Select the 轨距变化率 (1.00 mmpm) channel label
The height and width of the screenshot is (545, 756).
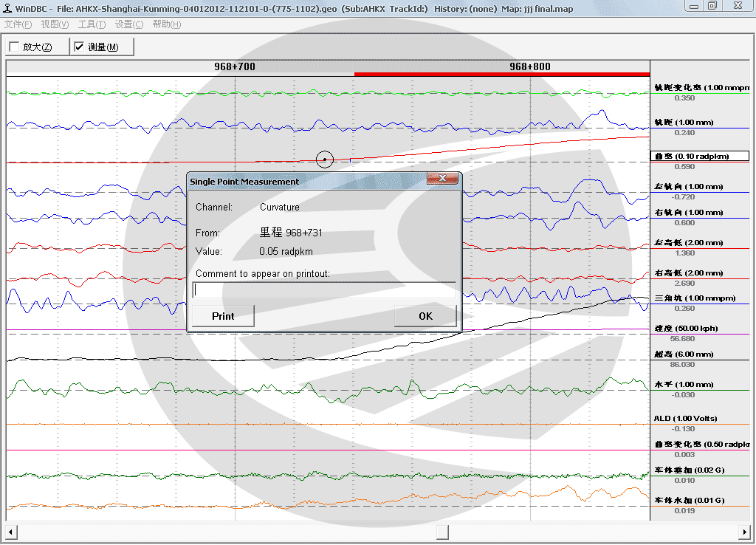(x=701, y=88)
